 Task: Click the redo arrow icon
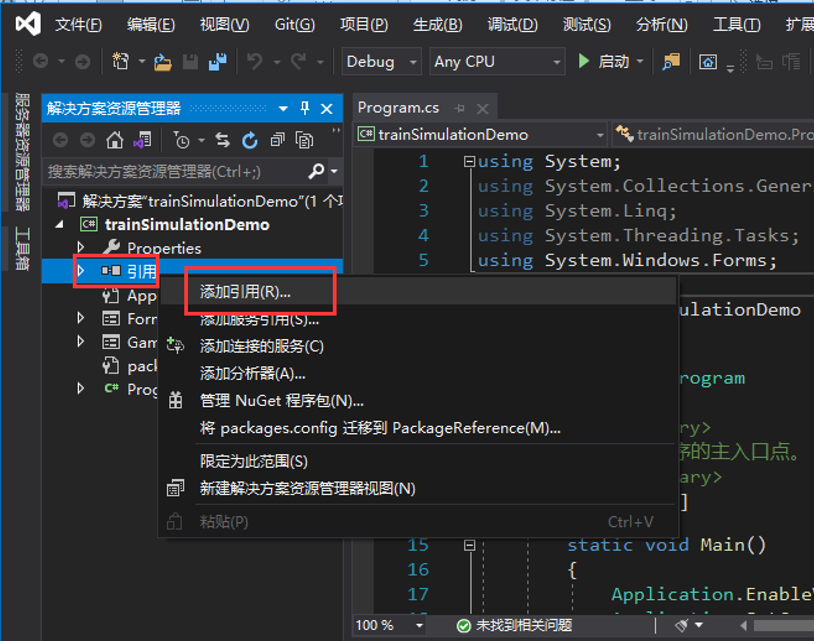(x=298, y=61)
